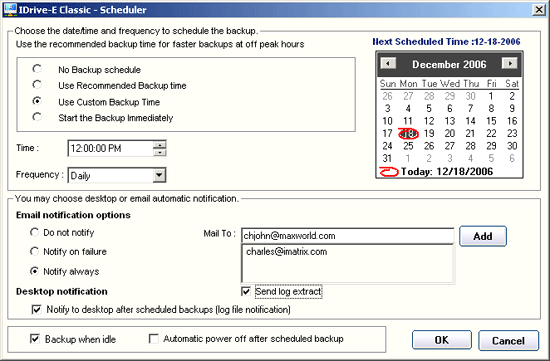The image size is (550, 361).
Task: Select greyed January 6 in calendar
Action: click(x=512, y=158)
